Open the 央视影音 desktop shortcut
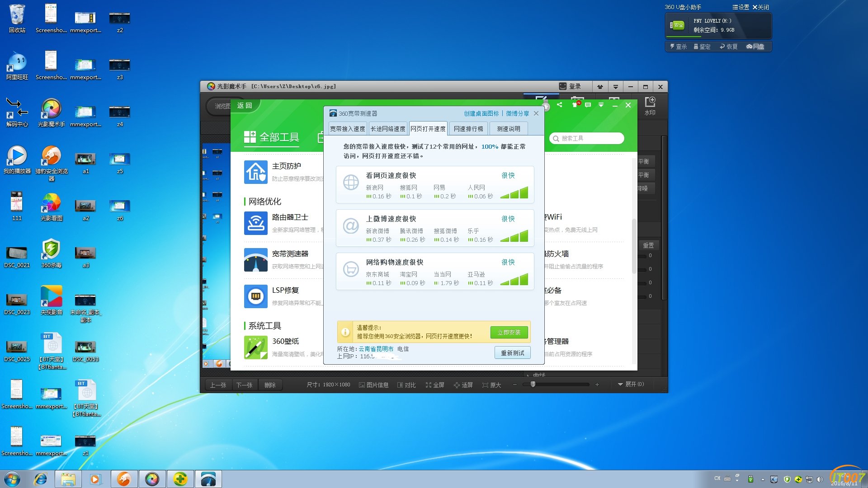 pyautogui.click(x=51, y=300)
